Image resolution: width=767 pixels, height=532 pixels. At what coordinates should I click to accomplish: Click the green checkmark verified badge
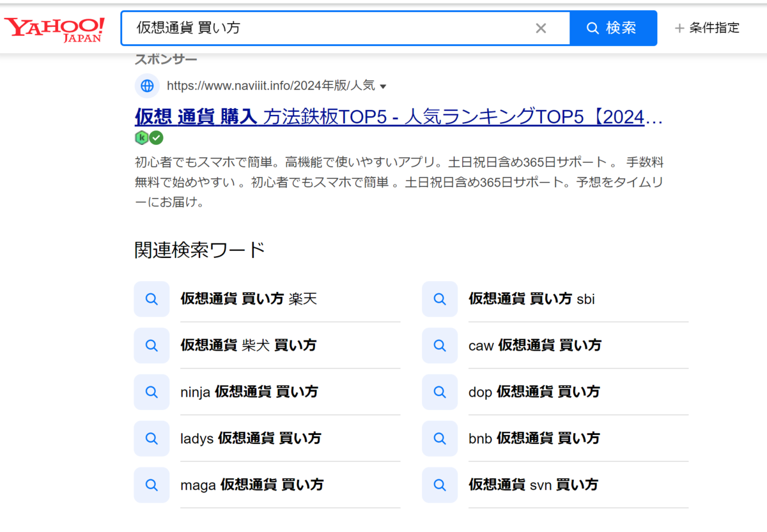(x=157, y=137)
